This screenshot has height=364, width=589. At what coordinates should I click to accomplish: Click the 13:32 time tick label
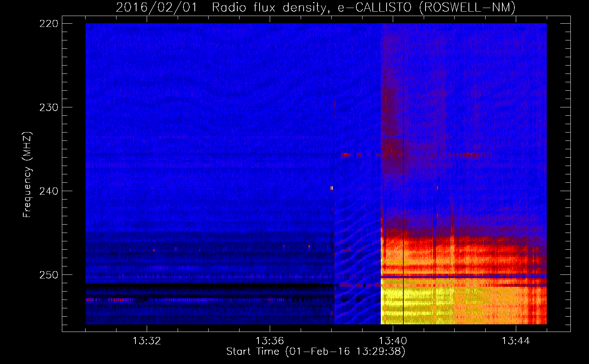point(147,341)
